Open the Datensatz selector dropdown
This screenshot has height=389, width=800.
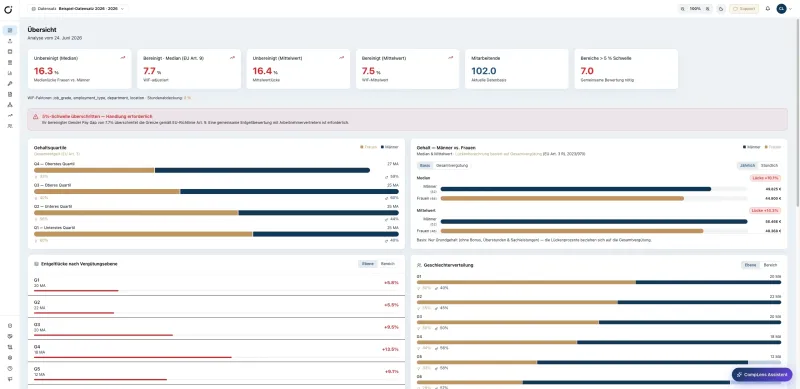[78, 9]
